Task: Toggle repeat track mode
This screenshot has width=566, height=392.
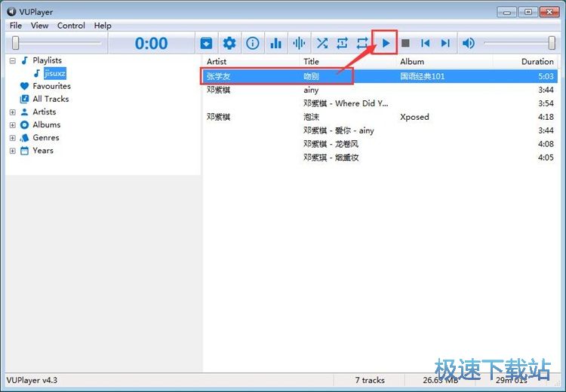Action: pos(342,43)
